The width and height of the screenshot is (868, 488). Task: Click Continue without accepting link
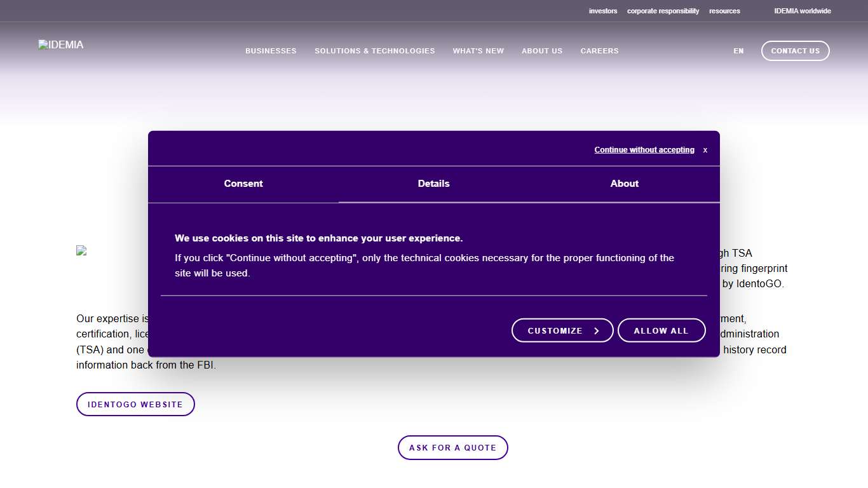tap(644, 150)
